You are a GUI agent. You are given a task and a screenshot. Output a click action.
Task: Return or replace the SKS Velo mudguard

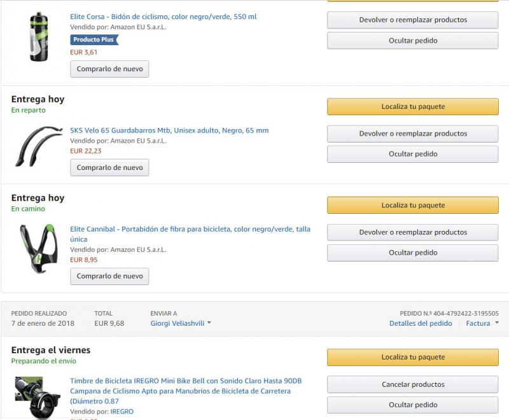(413, 134)
